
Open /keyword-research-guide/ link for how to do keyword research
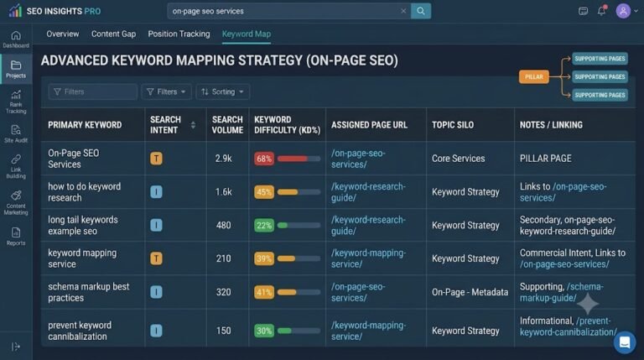pyautogui.click(x=368, y=192)
